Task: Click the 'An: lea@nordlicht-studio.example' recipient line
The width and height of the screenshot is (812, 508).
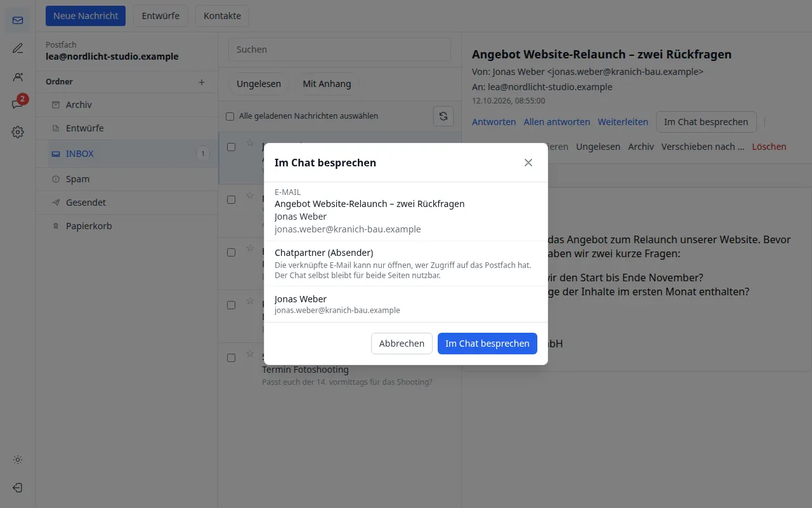Action: tap(542, 87)
